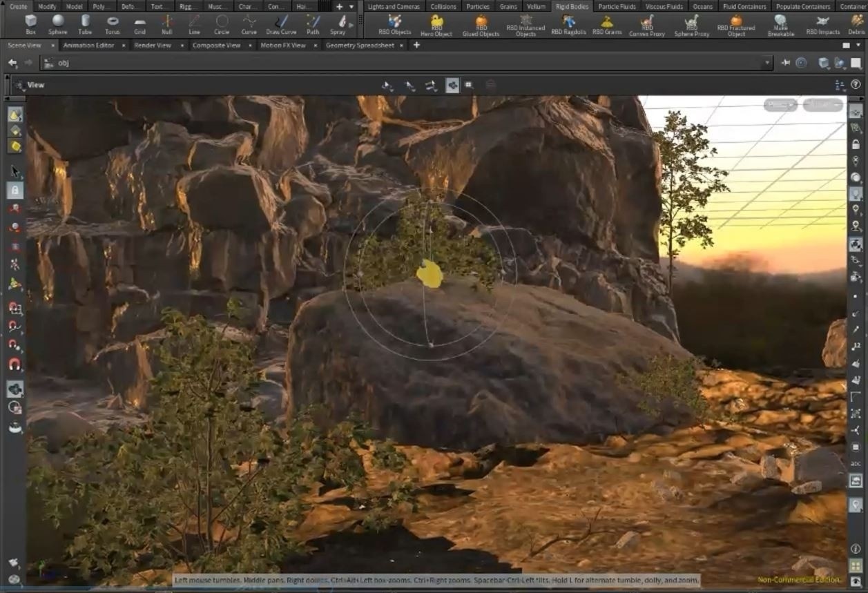This screenshot has height=593, width=868.
Task: Add a new pane tab with plus button
Action: tap(416, 45)
